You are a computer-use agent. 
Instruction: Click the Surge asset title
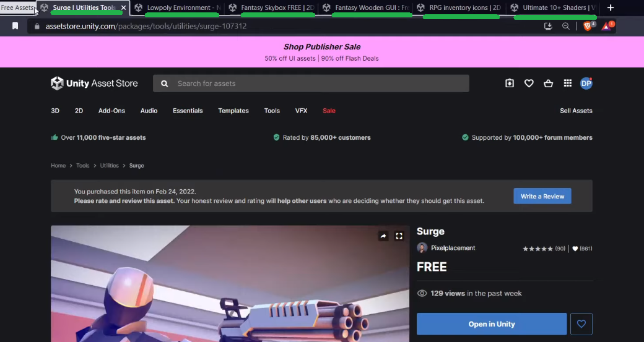tap(430, 231)
